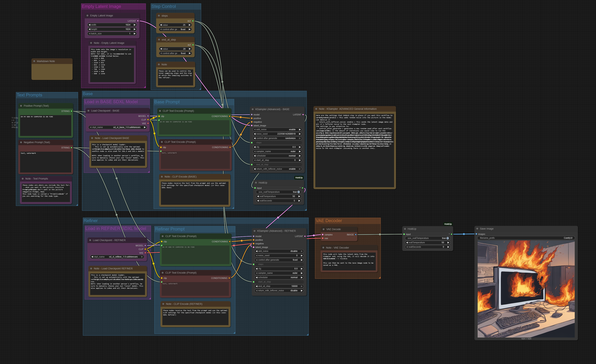The image size is (596, 364).
Task: Click STRING output socket of Positive Prompt (Text)
Action: tap(71, 111)
